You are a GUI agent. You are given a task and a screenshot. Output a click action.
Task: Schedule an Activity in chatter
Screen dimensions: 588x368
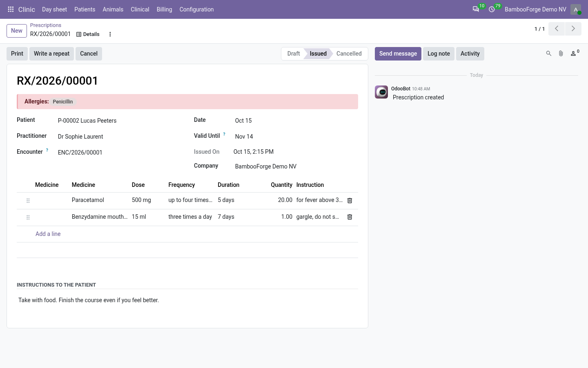[x=470, y=54]
